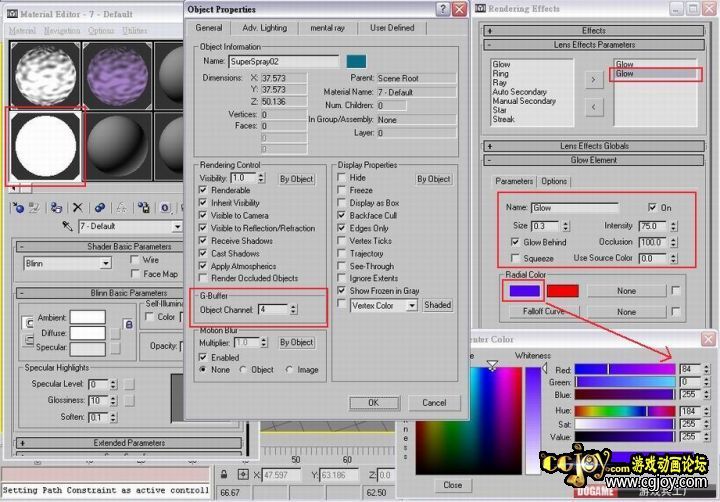
Task: Click the Diffuse map small square button
Action: coord(115,333)
